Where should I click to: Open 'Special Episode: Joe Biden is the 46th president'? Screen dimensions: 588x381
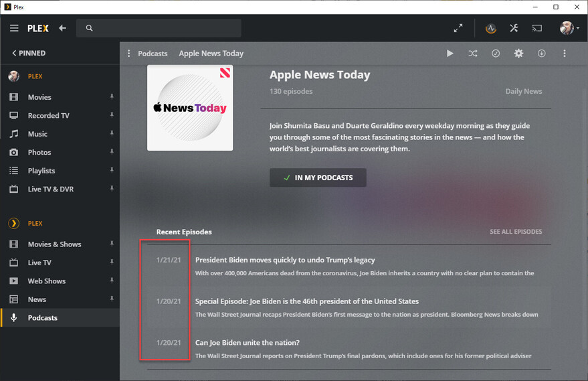307,301
